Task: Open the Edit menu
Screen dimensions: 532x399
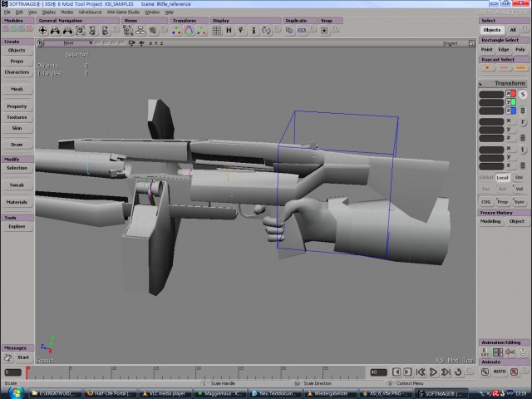Action: pyautogui.click(x=19, y=12)
